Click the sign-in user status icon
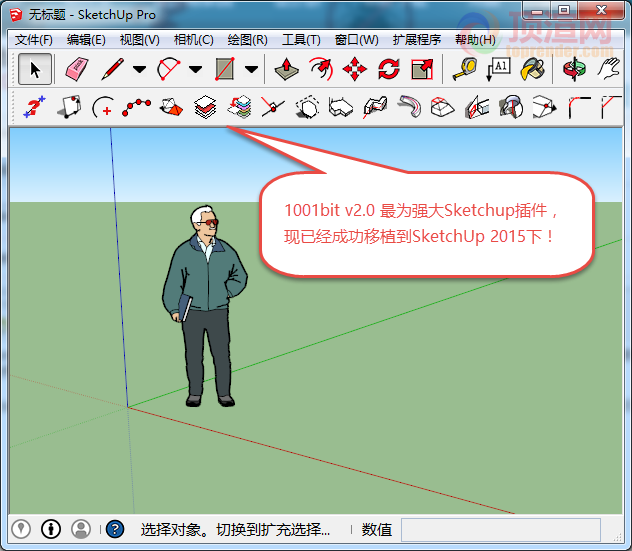This screenshot has height=551, width=632. tap(81, 529)
